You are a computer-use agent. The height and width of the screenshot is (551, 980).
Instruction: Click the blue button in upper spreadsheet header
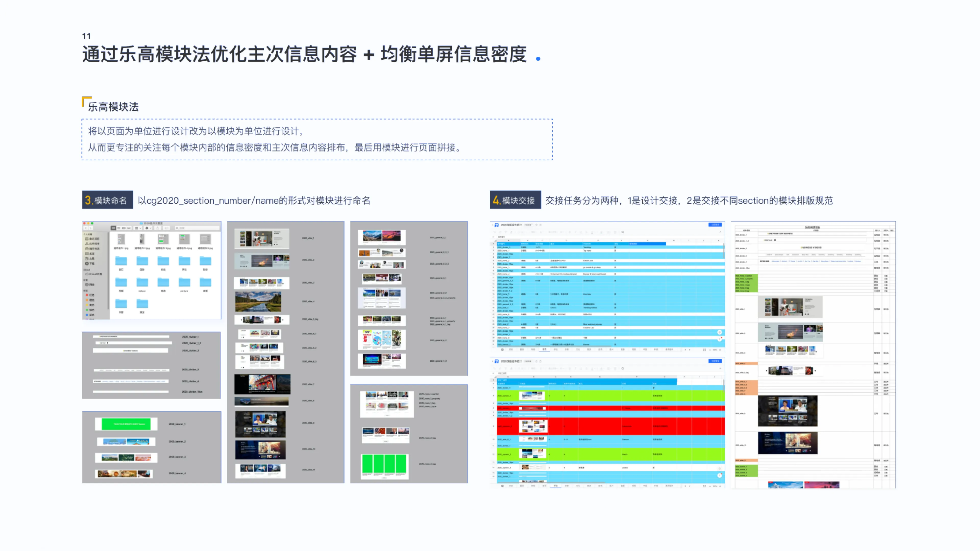(x=715, y=225)
